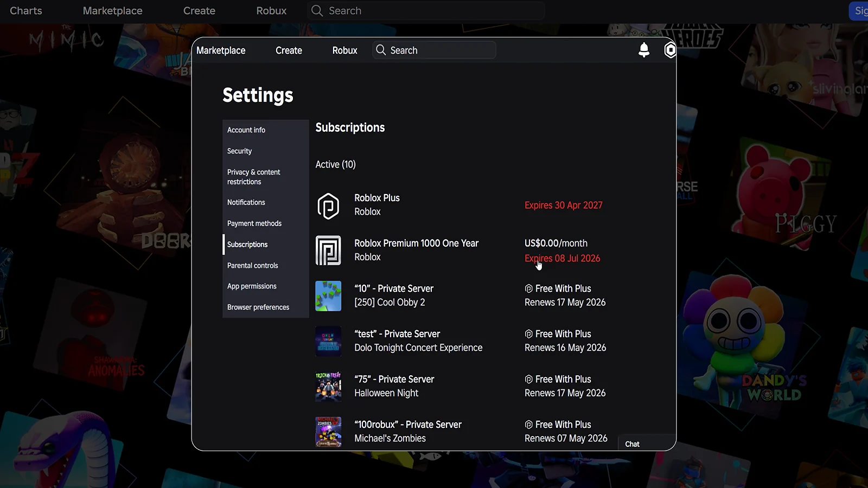Click "Renews 16 May 2026" text

[x=565, y=348]
